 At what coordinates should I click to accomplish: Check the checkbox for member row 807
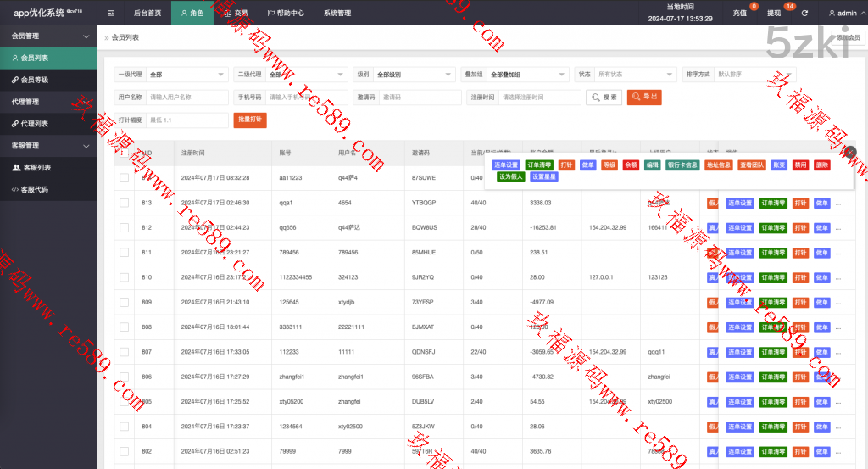point(125,352)
